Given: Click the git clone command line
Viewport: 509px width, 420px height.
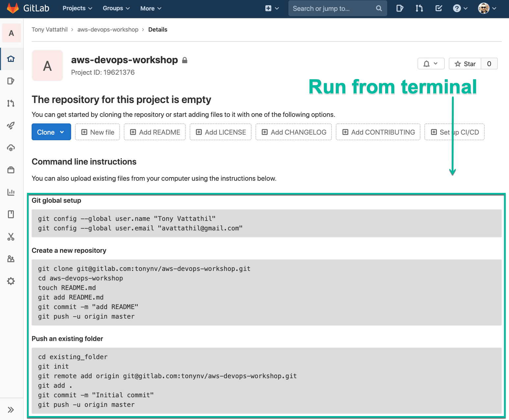Looking at the screenshot, I should [144, 269].
